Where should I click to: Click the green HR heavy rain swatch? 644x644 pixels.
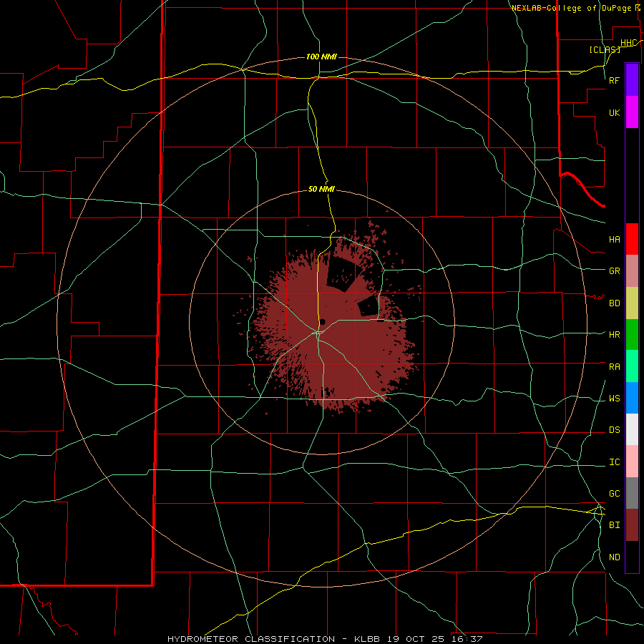tap(632, 334)
